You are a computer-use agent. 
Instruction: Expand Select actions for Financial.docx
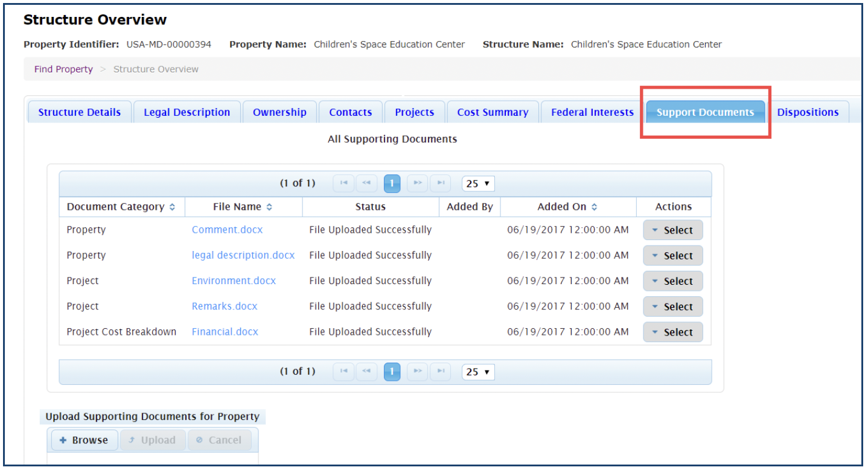tap(672, 332)
